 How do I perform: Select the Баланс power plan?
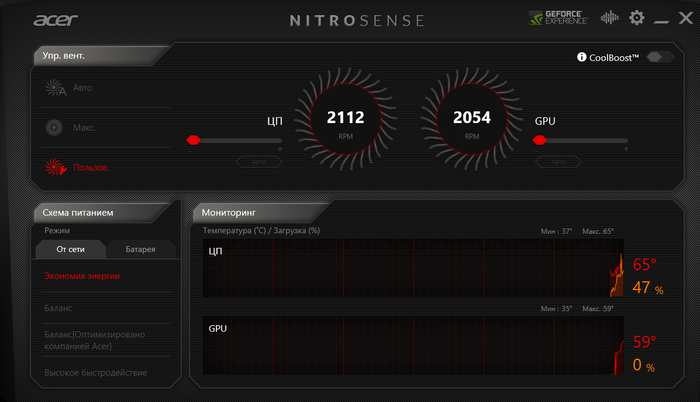58,308
